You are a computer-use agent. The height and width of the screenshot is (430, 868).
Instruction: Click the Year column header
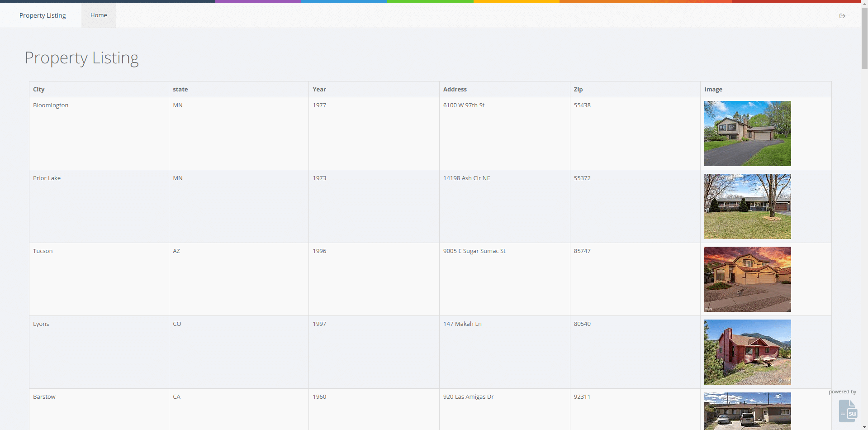[319, 90]
